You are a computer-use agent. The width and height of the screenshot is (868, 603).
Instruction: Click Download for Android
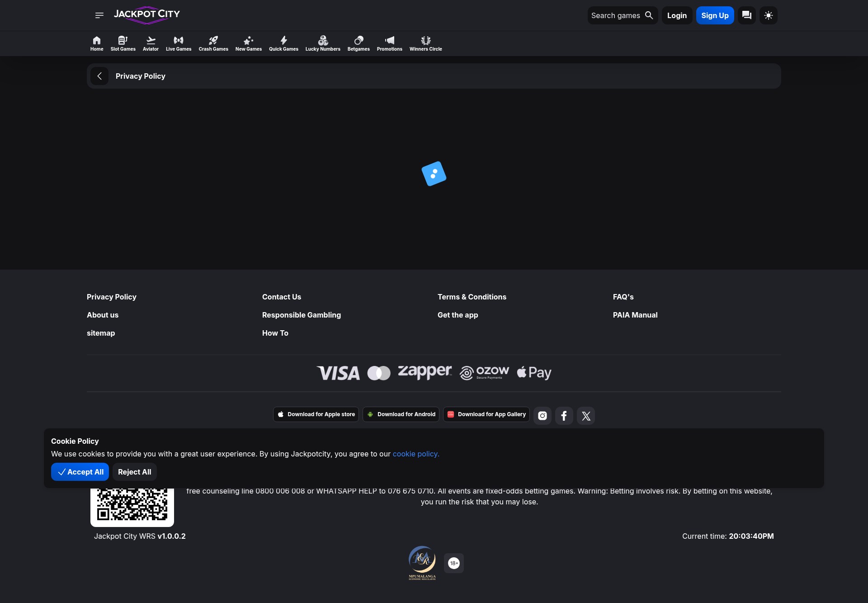[401, 414]
